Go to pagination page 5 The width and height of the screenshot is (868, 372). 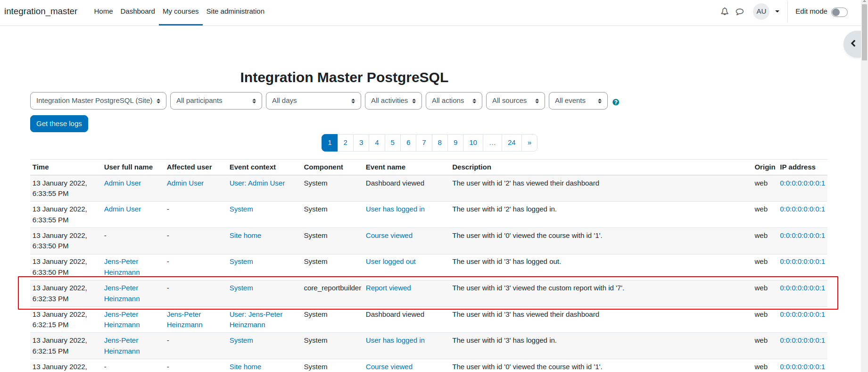392,143
